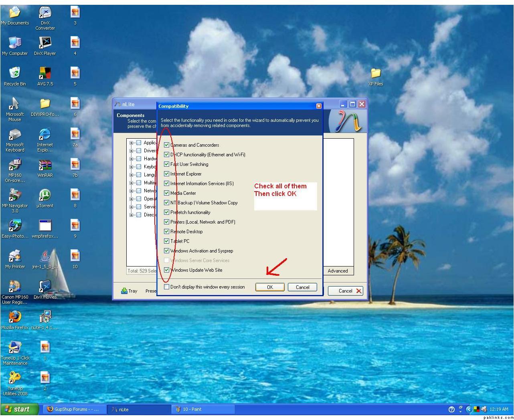Enable Don't display this window every session
This screenshot has width=514, height=420.
tap(167, 287)
